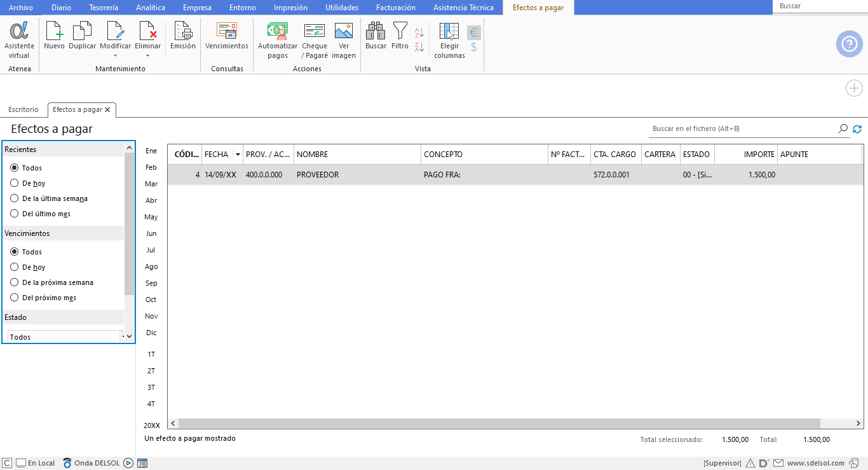868x470 pixels.
Task: Open the Utilidades ribbon tab
Action: coord(342,8)
